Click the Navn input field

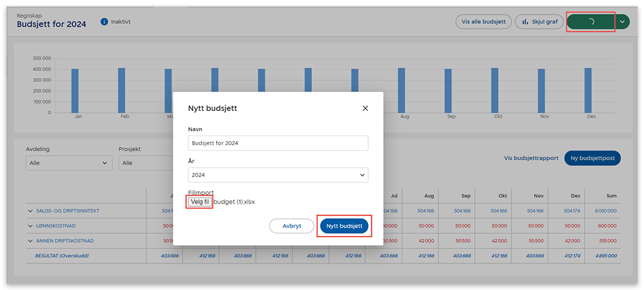pos(278,143)
